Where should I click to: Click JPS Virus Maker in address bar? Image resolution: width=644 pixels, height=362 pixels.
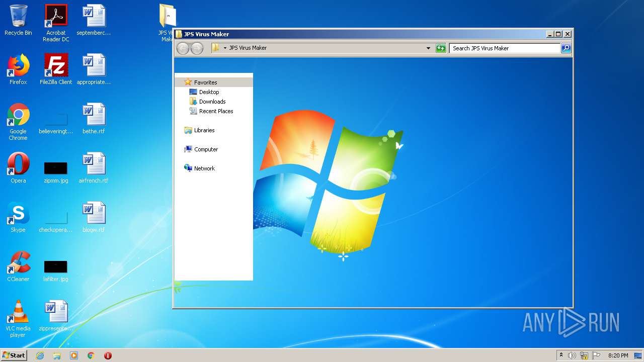pos(248,48)
